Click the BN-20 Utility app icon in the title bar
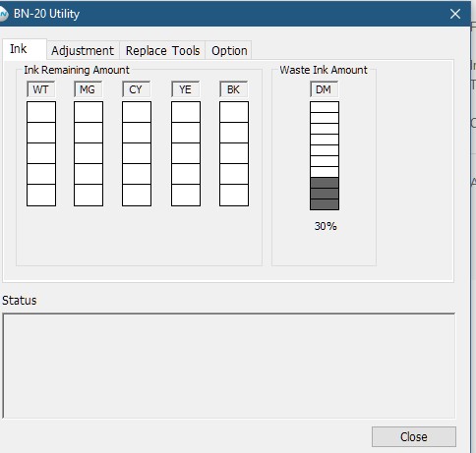The image size is (476, 453). (3, 14)
